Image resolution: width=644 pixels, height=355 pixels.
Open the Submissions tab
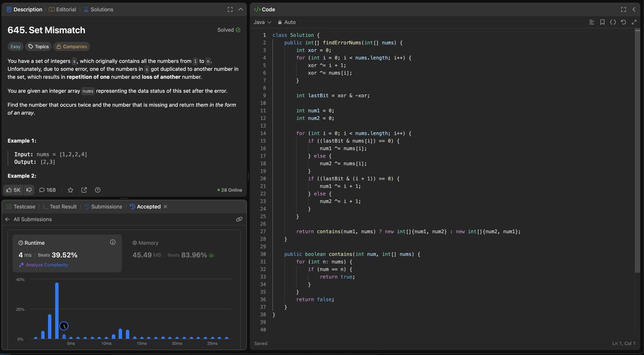103,206
